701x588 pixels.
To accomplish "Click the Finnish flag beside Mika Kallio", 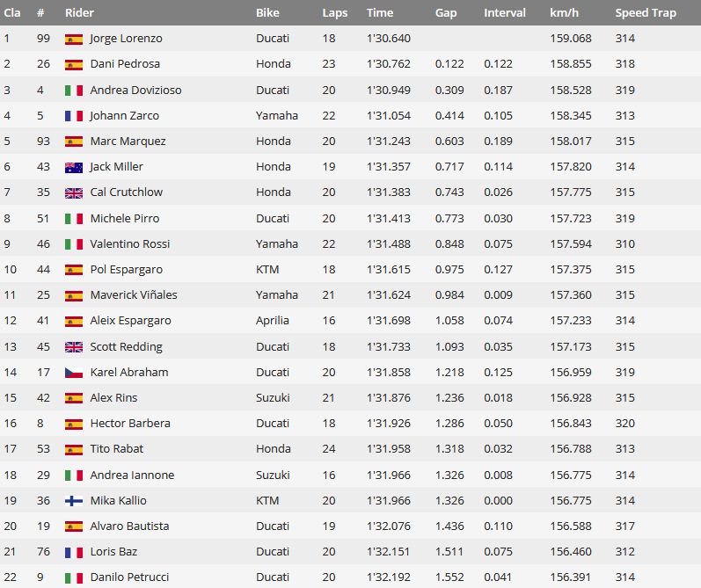I will 74,501.
